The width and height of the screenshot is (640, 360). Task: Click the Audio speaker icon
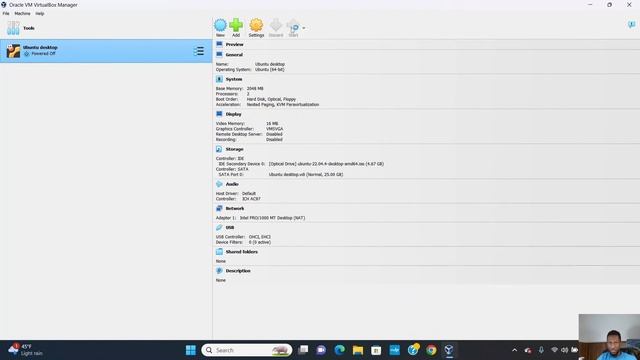[x=219, y=184]
